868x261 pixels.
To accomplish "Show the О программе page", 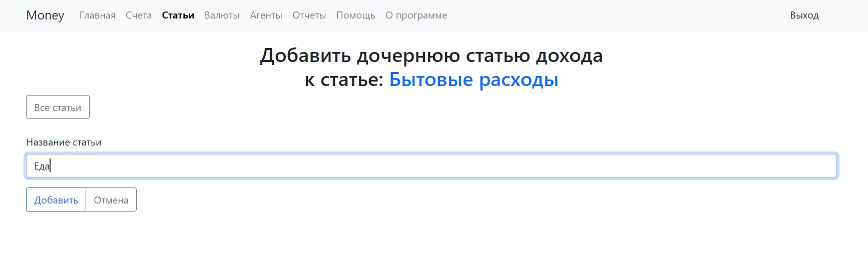I will [416, 15].
